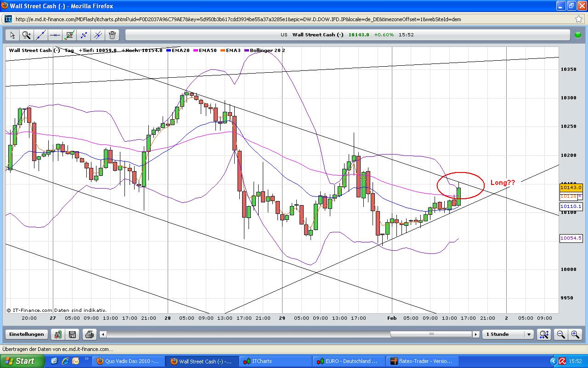The image size is (588, 368).
Task: Click the chart export icon beside Einstellungen
Action: pos(57,334)
